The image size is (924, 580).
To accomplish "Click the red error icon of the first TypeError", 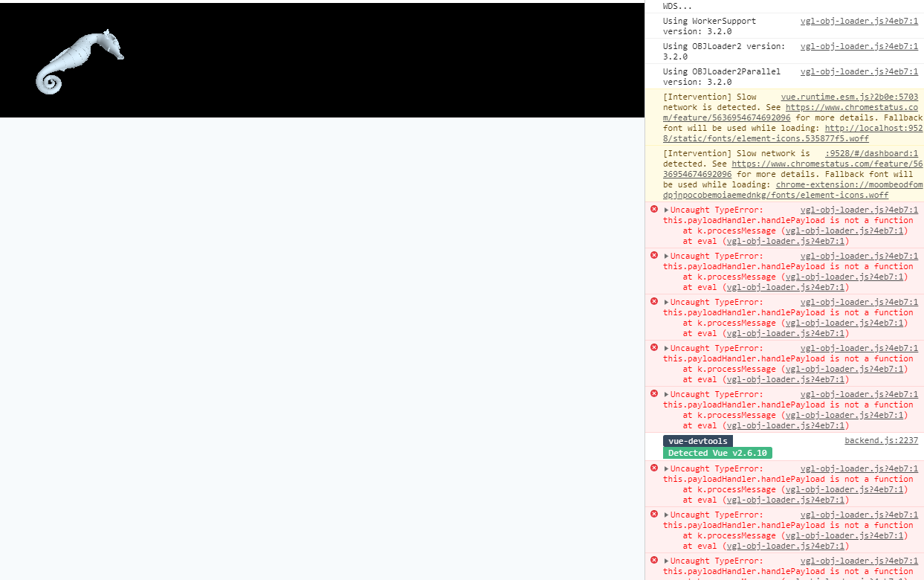I will [x=654, y=209].
